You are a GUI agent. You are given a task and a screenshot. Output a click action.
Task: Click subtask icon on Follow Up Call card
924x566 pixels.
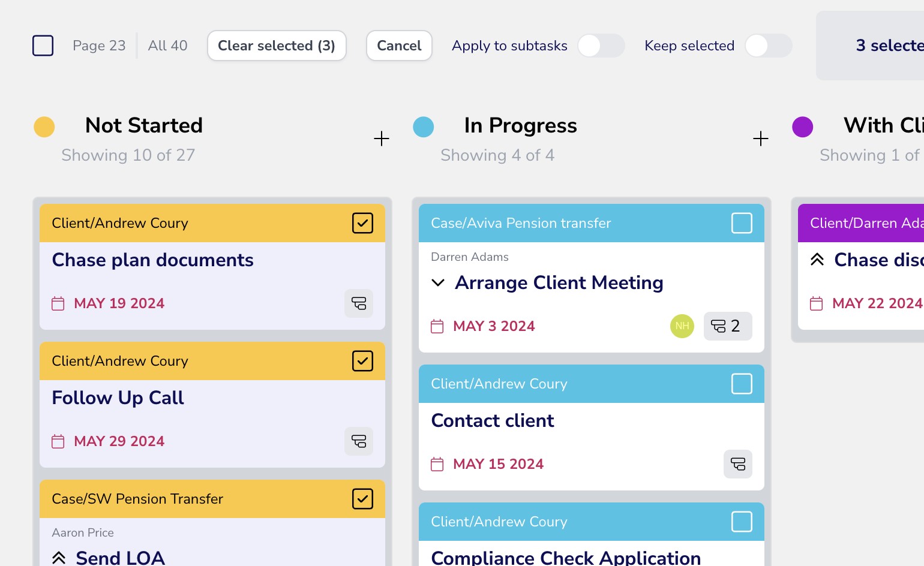(x=359, y=441)
